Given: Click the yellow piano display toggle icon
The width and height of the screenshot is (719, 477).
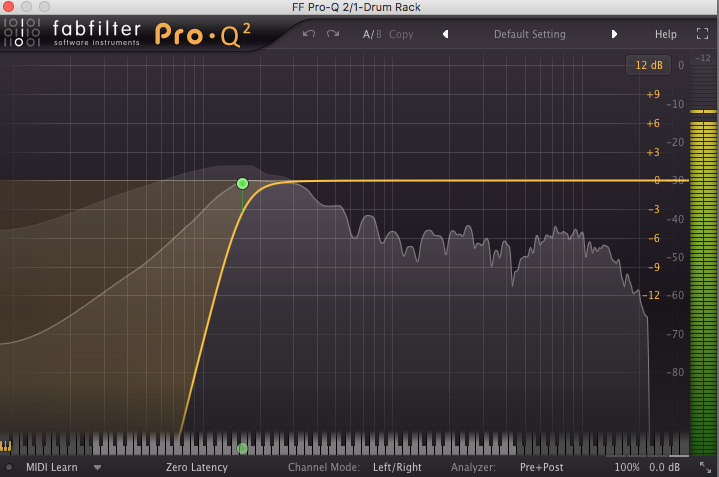Looking at the screenshot, I should click(x=6, y=445).
